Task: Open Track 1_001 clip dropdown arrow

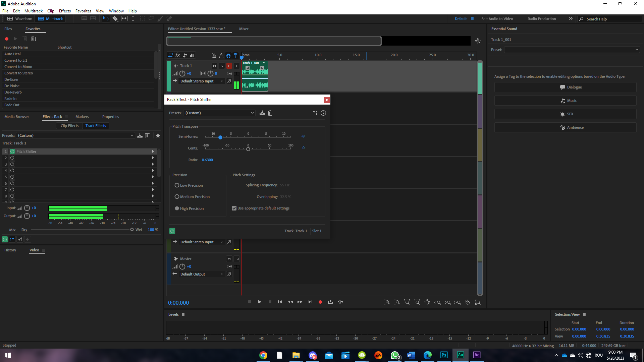Action: pyautogui.click(x=264, y=63)
